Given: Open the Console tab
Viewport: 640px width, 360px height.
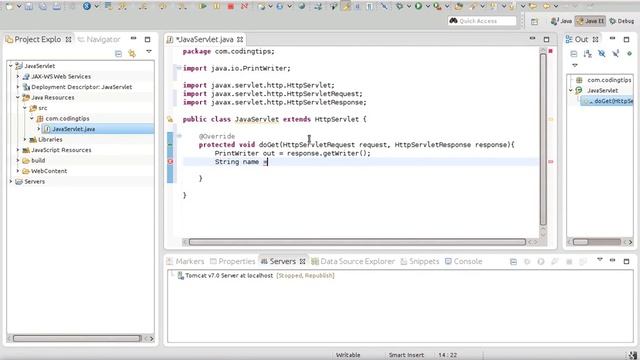Looking at the screenshot, I should click(x=463, y=261).
